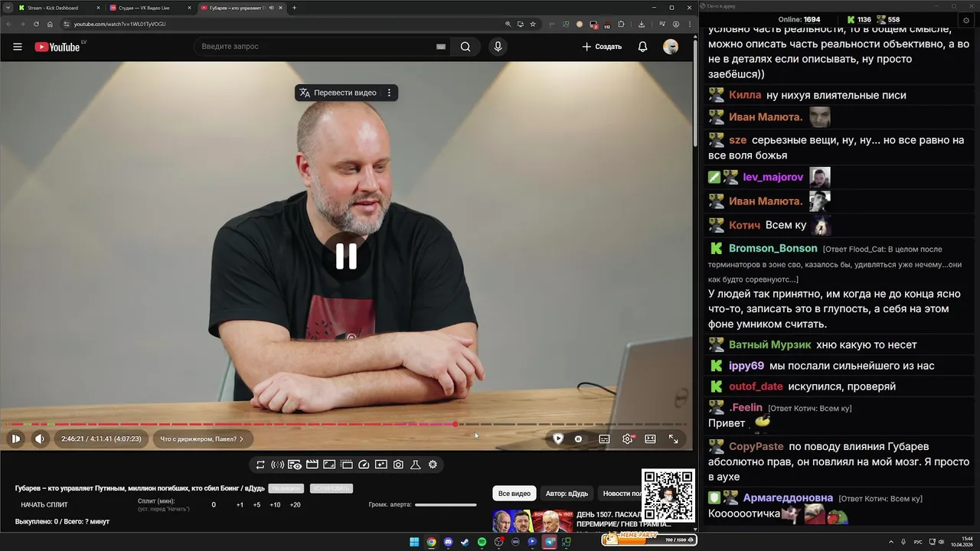The width and height of the screenshot is (980, 551).
Task: Click the YouTube search magnifier button
Action: [465, 47]
